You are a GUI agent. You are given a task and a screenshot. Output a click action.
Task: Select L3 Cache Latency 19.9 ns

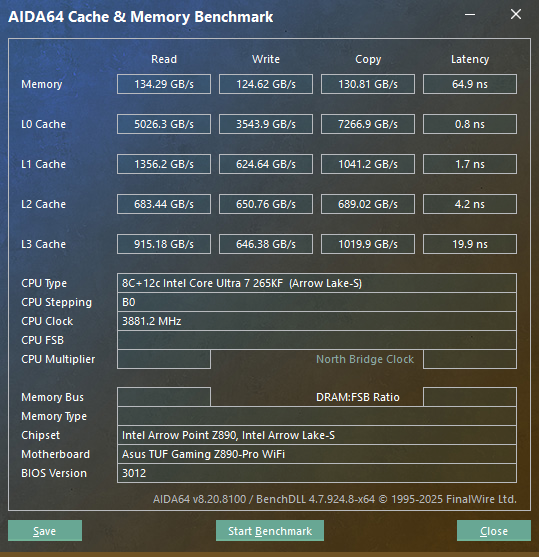tap(470, 244)
